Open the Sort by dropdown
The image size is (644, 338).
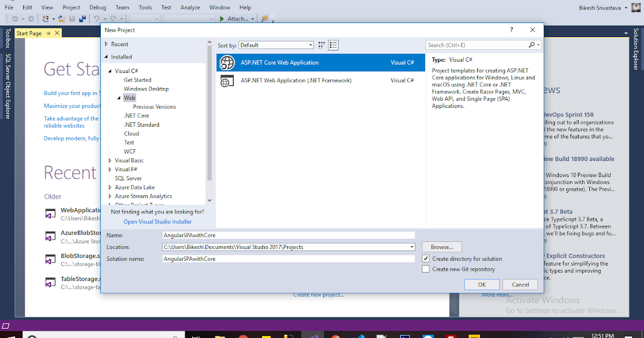[x=310, y=45]
